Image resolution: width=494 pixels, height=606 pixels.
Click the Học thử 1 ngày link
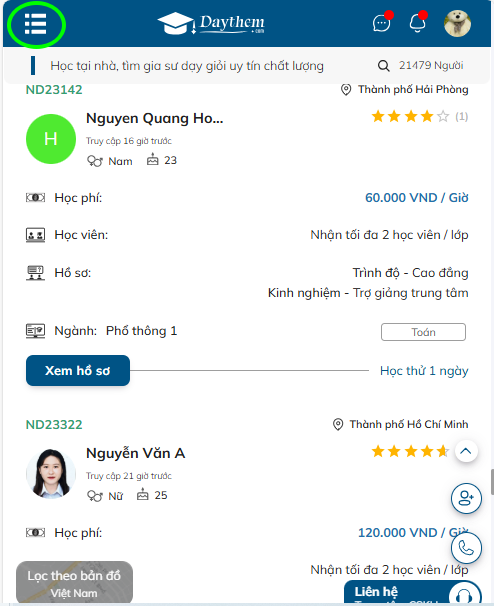coord(424,371)
